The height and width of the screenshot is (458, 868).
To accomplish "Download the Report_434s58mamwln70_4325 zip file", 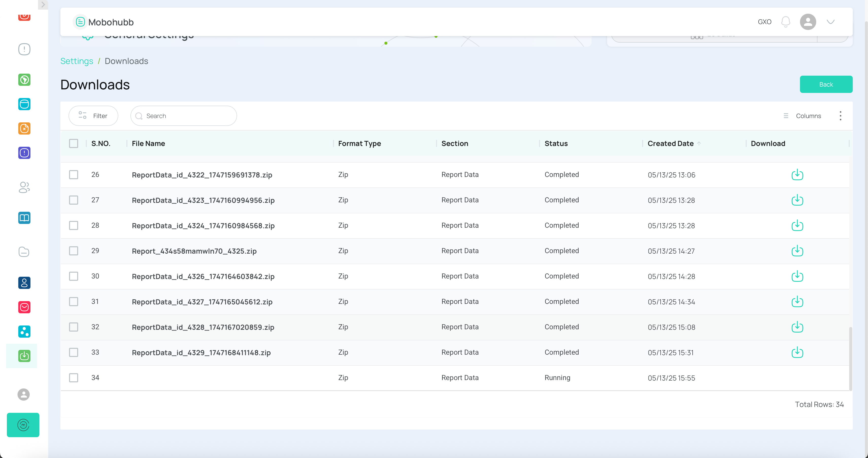I will (x=797, y=251).
